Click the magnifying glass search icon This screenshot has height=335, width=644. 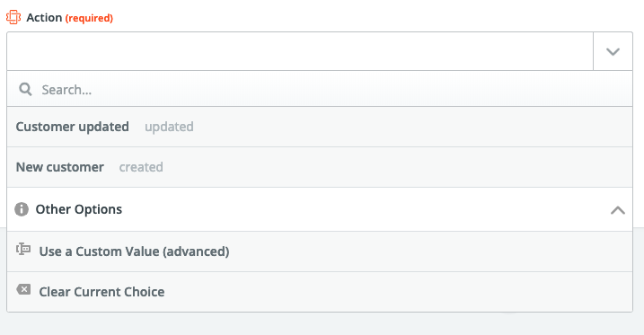25,89
